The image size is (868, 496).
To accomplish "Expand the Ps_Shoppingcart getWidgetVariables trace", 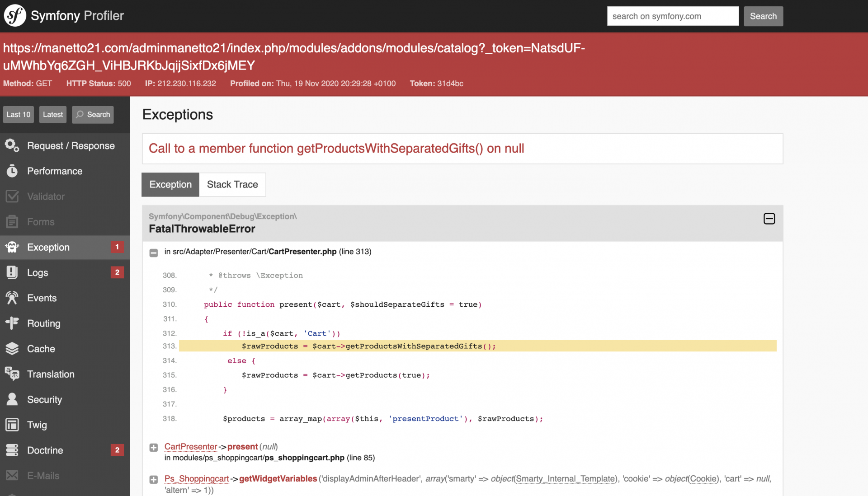I will [x=154, y=479].
